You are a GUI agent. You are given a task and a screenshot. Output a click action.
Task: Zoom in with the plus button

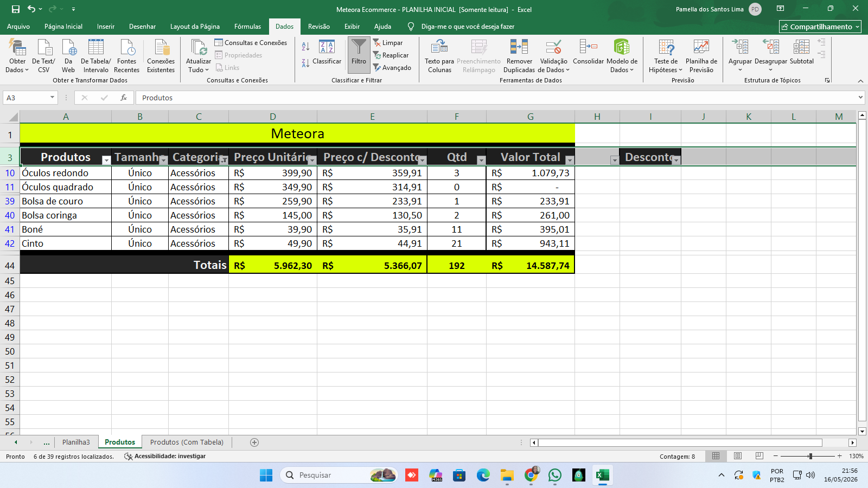[x=840, y=456]
